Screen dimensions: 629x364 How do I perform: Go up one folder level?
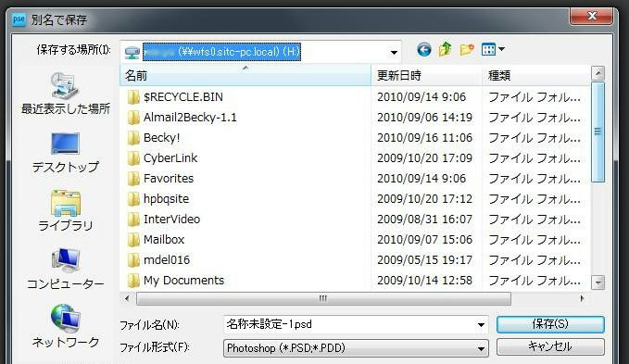pos(446,50)
